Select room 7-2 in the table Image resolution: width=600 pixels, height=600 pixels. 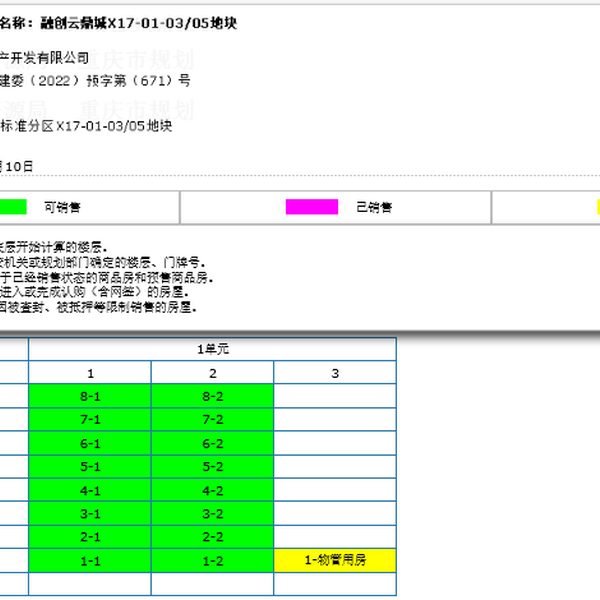(x=212, y=419)
